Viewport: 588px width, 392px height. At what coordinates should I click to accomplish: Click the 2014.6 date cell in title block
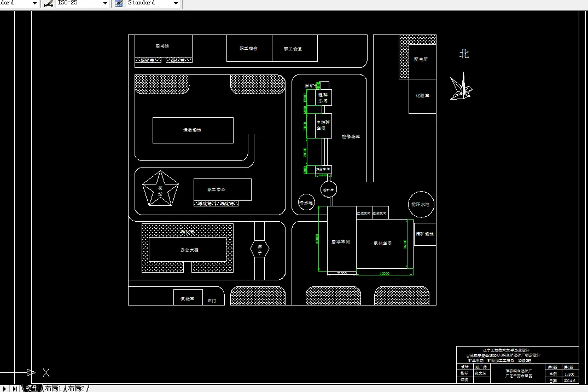tap(569, 381)
